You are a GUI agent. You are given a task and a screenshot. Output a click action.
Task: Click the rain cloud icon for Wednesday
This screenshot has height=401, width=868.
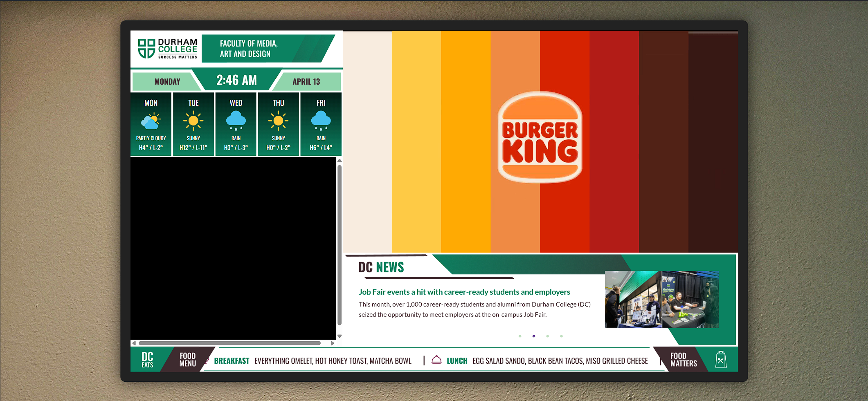coord(236,121)
